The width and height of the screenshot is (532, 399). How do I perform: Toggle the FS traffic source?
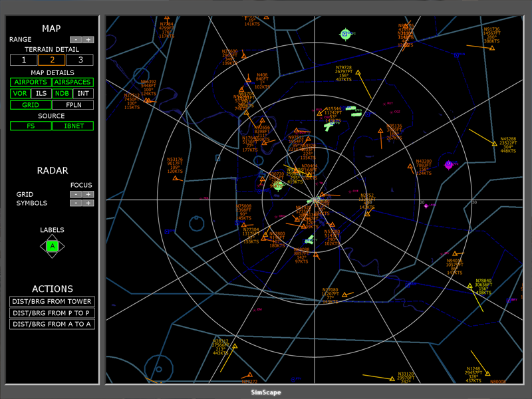[31, 126]
